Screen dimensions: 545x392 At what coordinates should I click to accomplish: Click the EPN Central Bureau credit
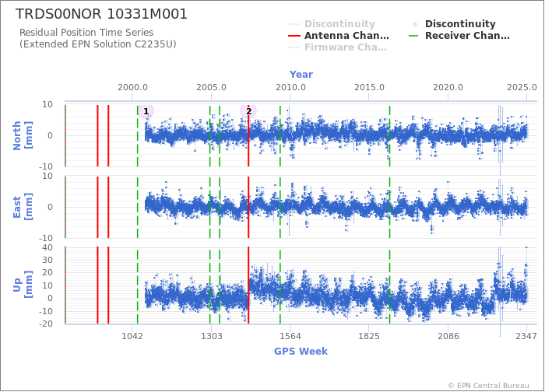pyautogui.click(x=489, y=386)
